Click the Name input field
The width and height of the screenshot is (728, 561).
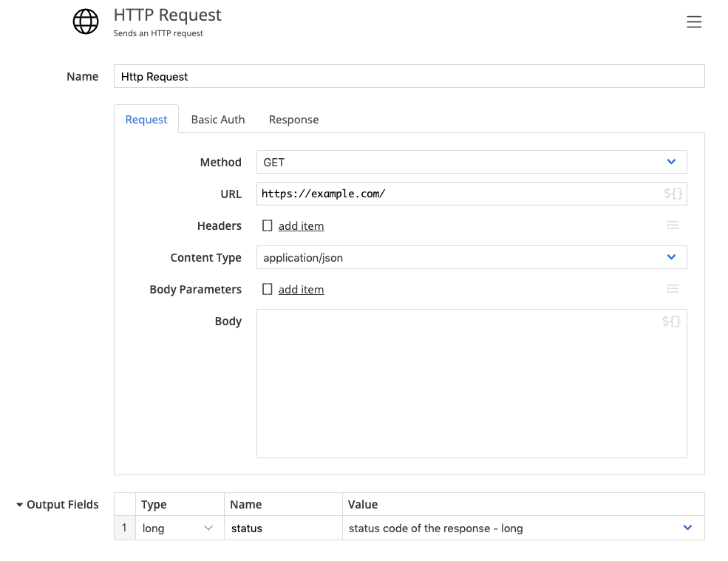point(409,76)
